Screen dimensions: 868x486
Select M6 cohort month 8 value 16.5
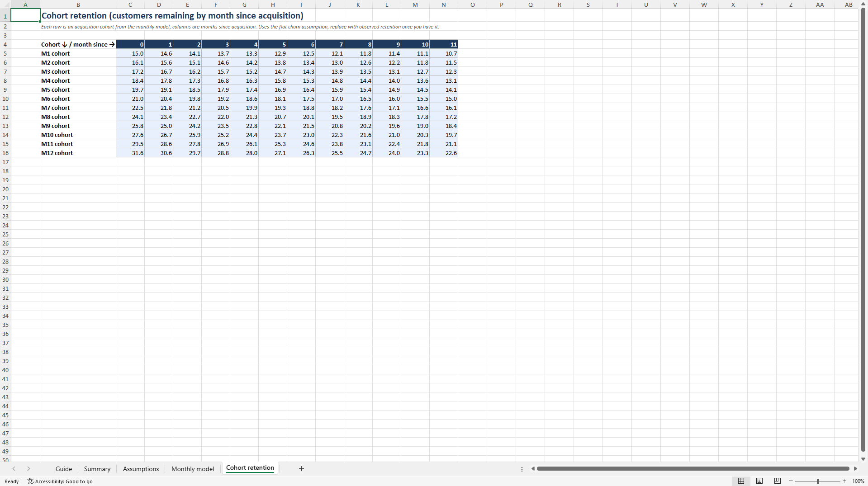358,99
